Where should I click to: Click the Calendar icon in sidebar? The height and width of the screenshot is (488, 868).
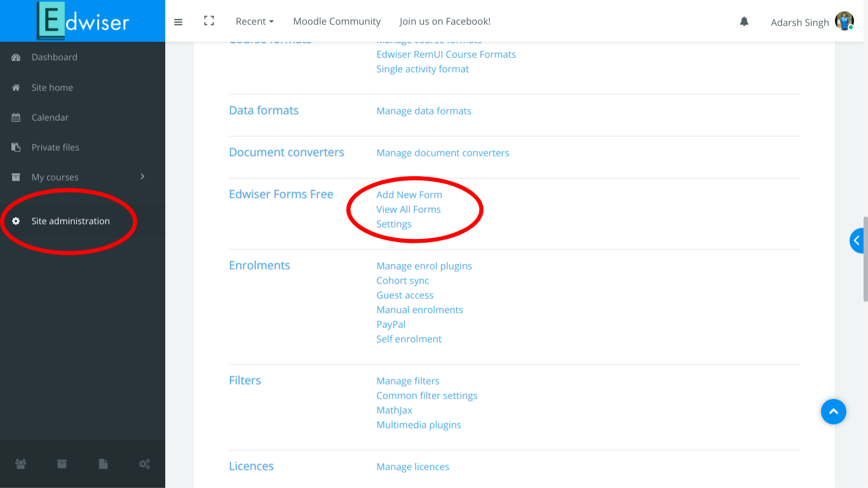pyautogui.click(x=17, y=118)
